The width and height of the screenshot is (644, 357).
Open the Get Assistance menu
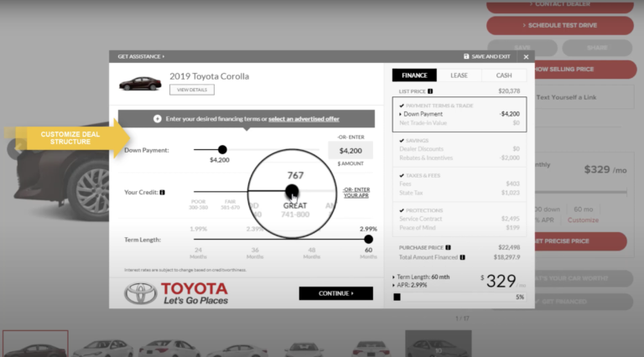click(x=141, y=56)
